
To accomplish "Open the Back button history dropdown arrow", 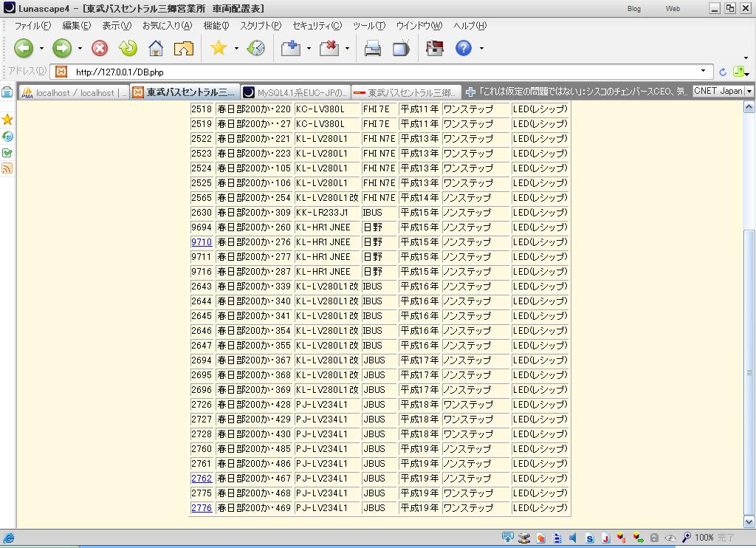I will point(41,48).
